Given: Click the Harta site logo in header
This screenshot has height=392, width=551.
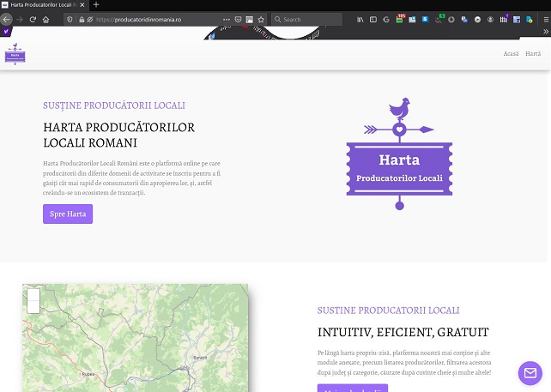Looking at the screenshot, I should point(15,56).
